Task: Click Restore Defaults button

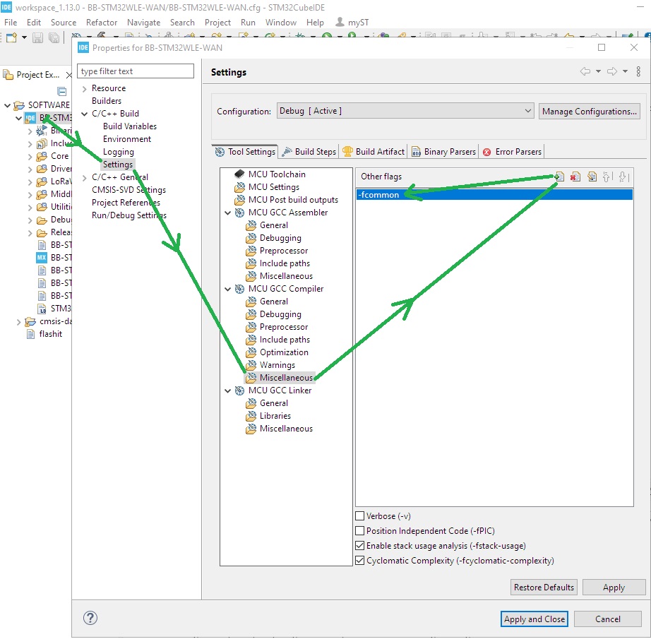Action: coord(544,588)
